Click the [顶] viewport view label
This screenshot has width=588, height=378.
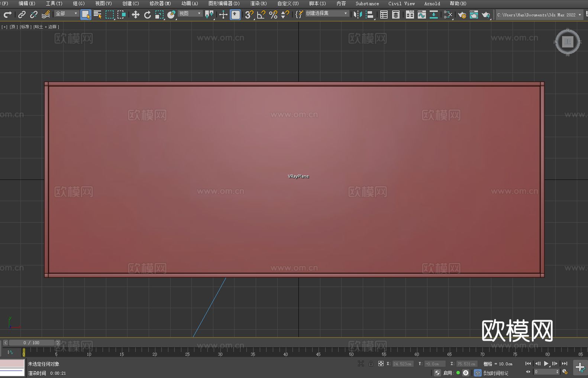tap(13, 27)
